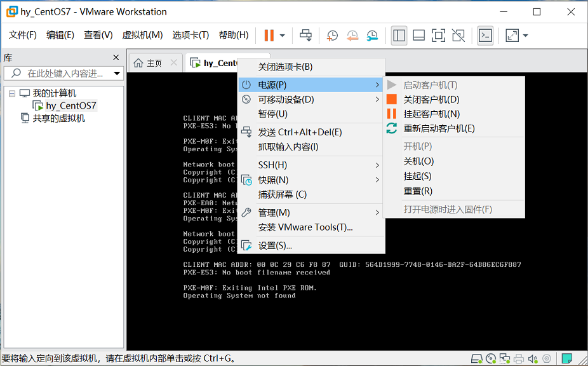Screen dimensions: 588x366
Task: Close the 库 library panel
Action: (x=116, y=57)
